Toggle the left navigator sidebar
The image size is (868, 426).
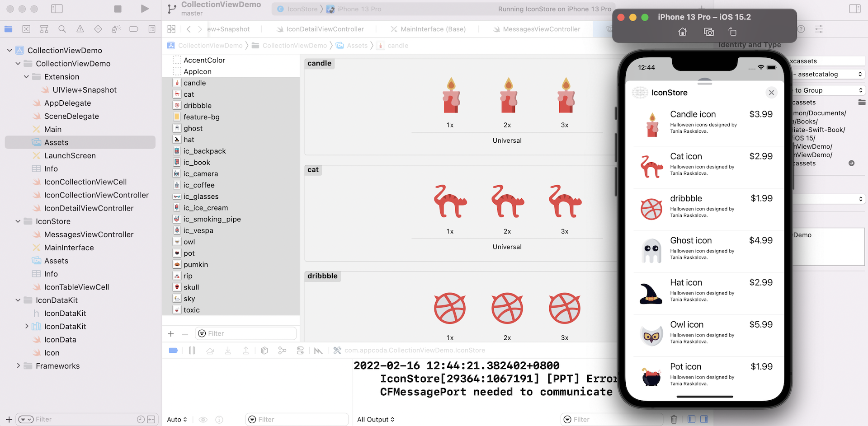[57, 9]
